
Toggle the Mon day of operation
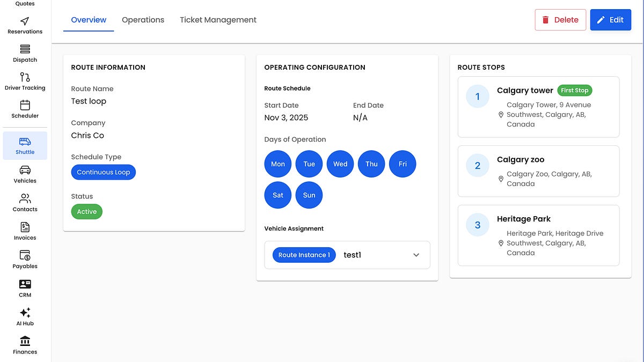278,164
